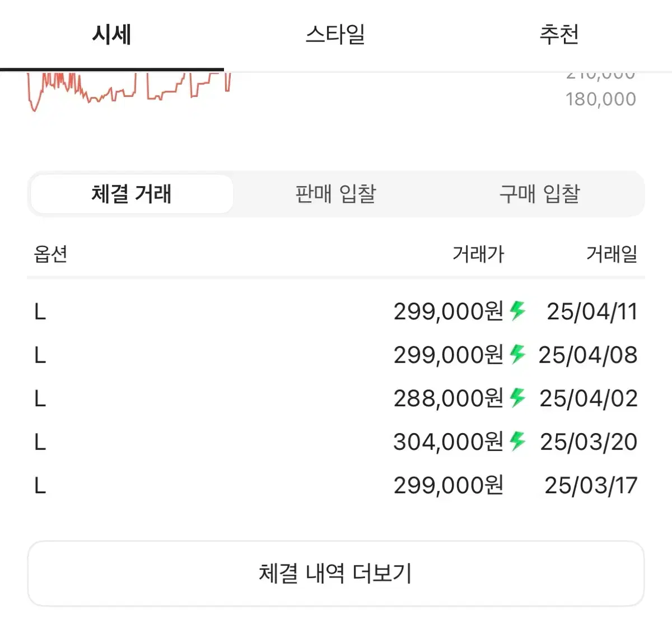Click the 거래일 column header
Image resolution: width=672 pixels, height=641 pixels.
(x=612, y=254)
